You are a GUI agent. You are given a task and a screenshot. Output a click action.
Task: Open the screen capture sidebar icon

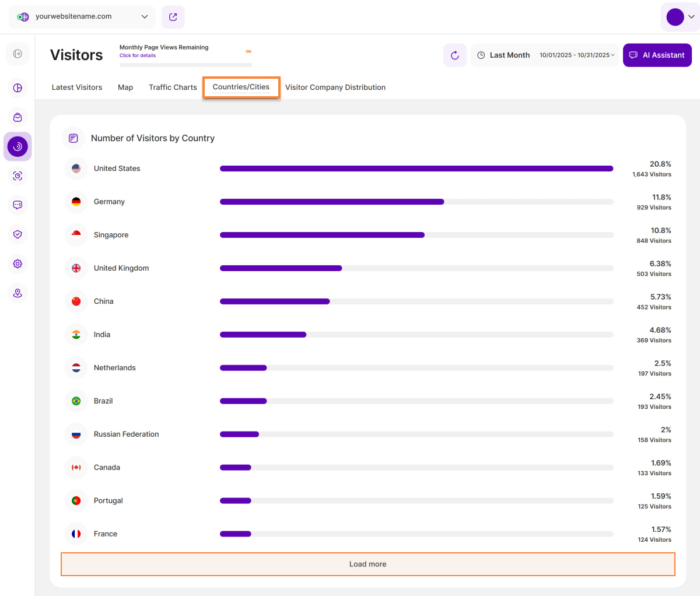(x=17, y=176)
